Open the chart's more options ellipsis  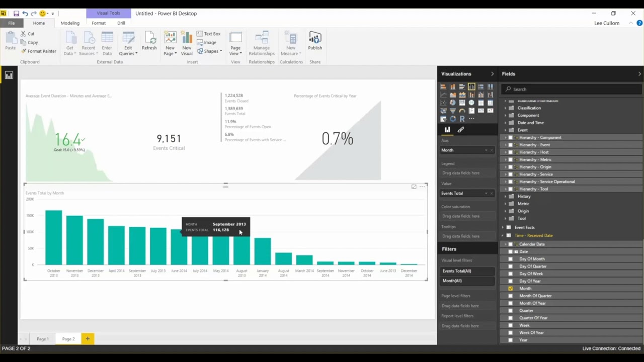pyautogui.click(x=422, y=187)
